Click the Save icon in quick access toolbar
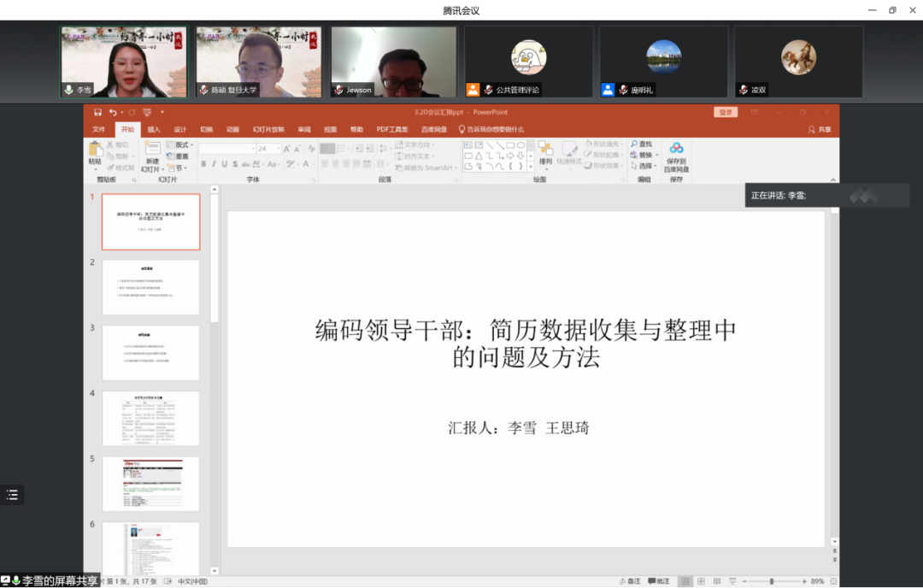 point(98,112)
